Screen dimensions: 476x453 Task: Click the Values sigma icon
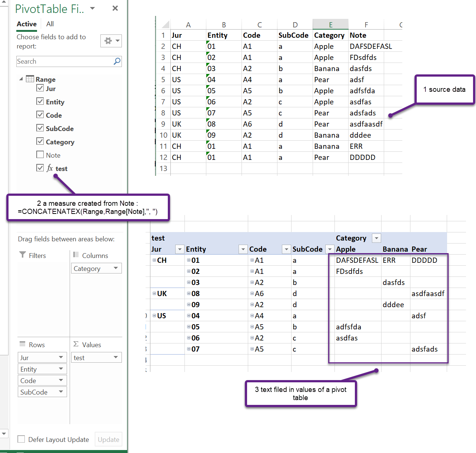point(76,344)
